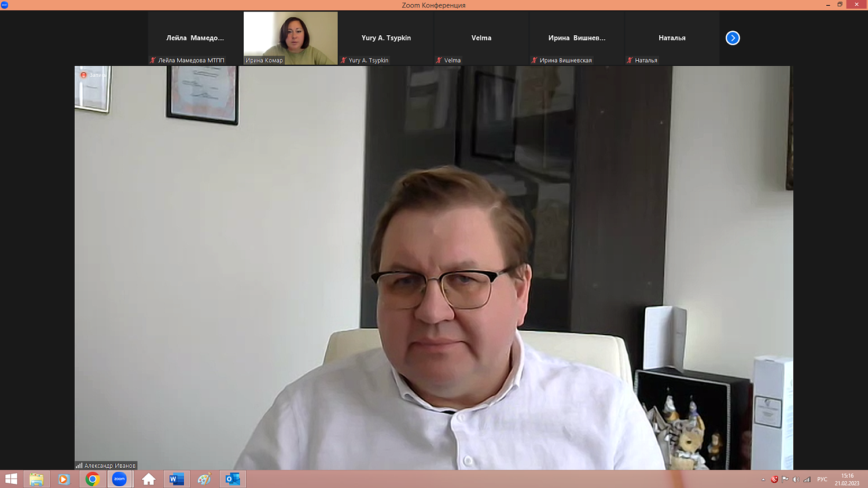Select Лейла Мамедова participant tile
This screenshot has width=868, height=488.
pos(195,38)
